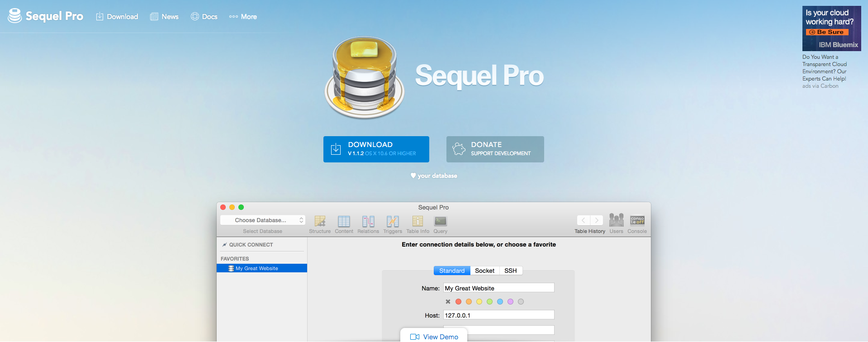Choose the orange color swatch
Viewport: 868px width, 342px height.
[x=469, y=302]
